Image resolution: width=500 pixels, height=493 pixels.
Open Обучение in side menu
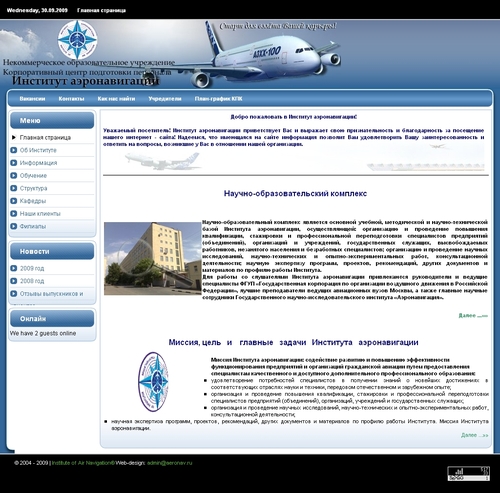[x=33, y=176]
